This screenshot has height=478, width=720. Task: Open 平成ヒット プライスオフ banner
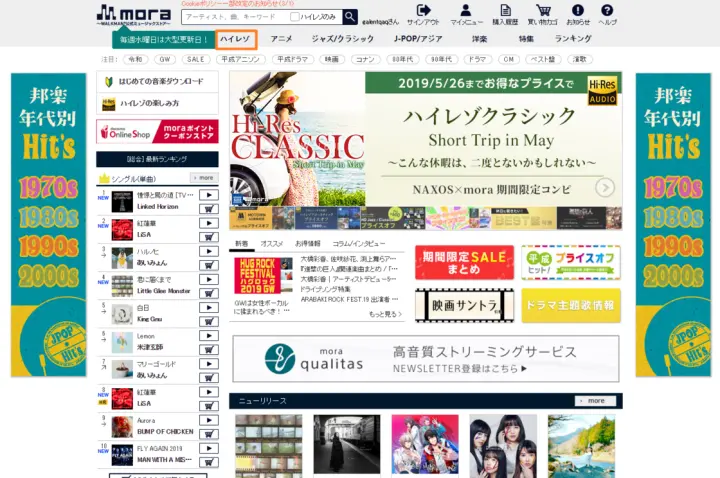click(x=571, y=262)
